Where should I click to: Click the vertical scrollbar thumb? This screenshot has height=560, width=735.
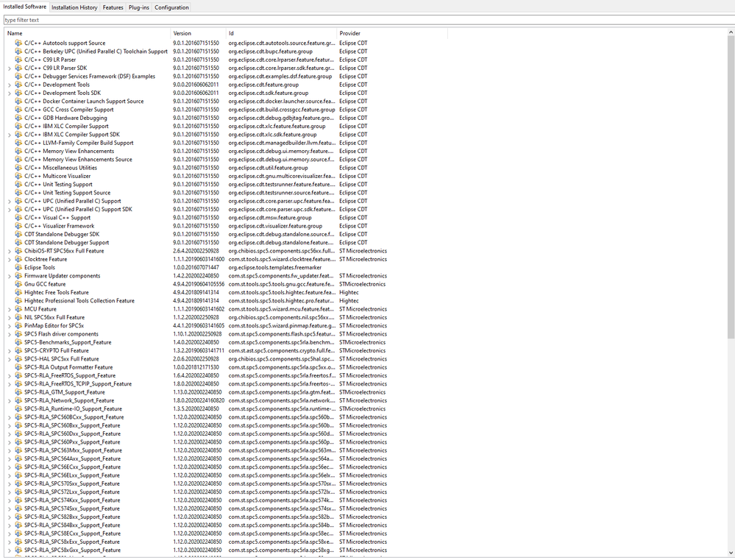click(x=731, y=187)
